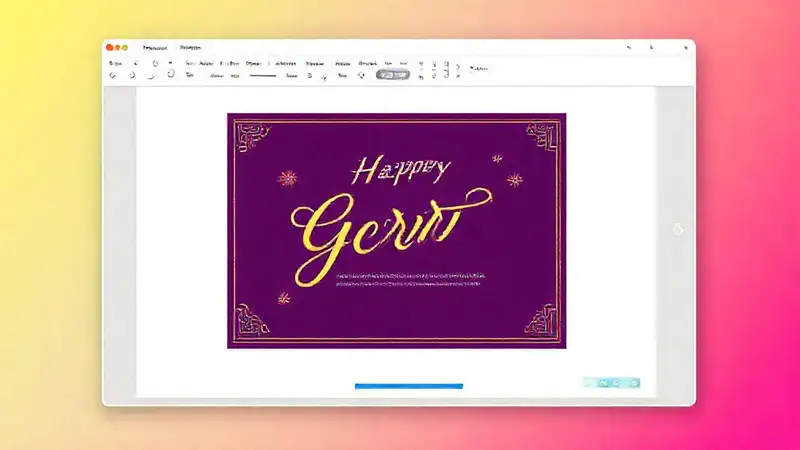This screenshot has width=800, height=450.
Task: Click the blue horizontal scrollbar below the canvas
Action: pyautogui.click(x=408, y=385)
